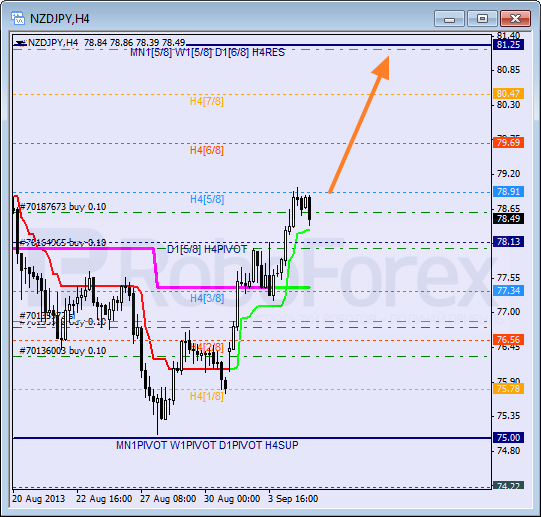Click the H4[3/8] level label

click(x=207, y=298)
